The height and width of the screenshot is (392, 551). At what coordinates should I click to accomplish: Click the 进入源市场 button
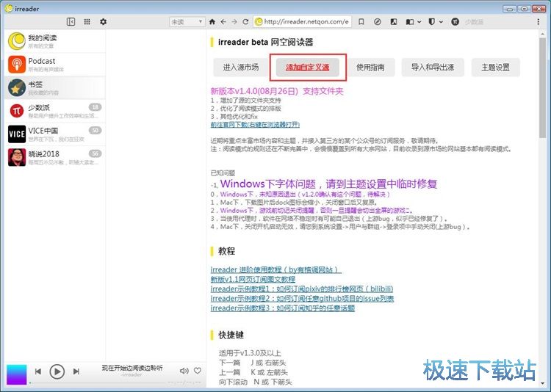[241, 67]
